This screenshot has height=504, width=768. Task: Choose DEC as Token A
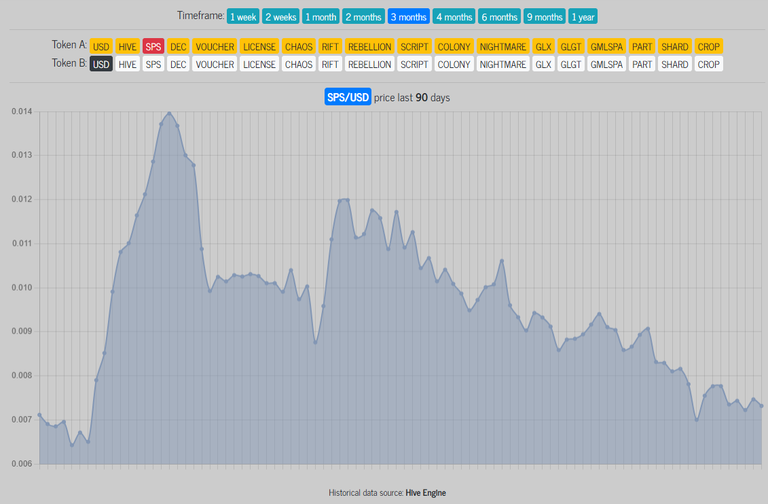[178, 47]
